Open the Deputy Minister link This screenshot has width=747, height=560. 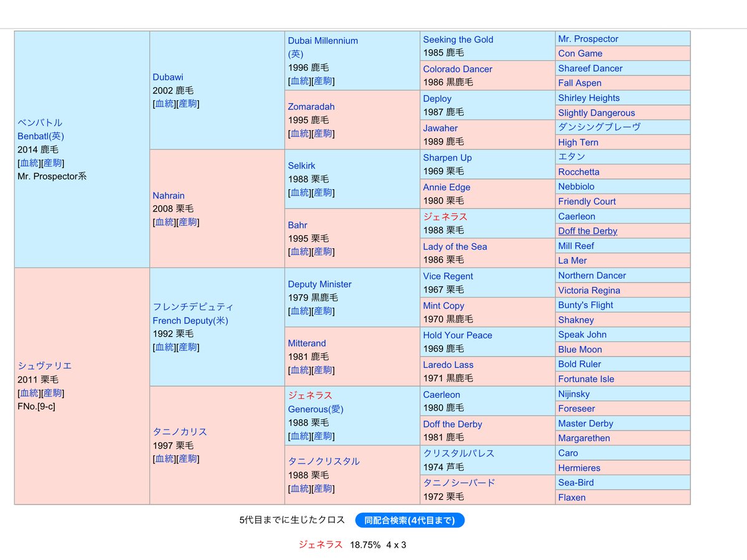tap(319, 284)
